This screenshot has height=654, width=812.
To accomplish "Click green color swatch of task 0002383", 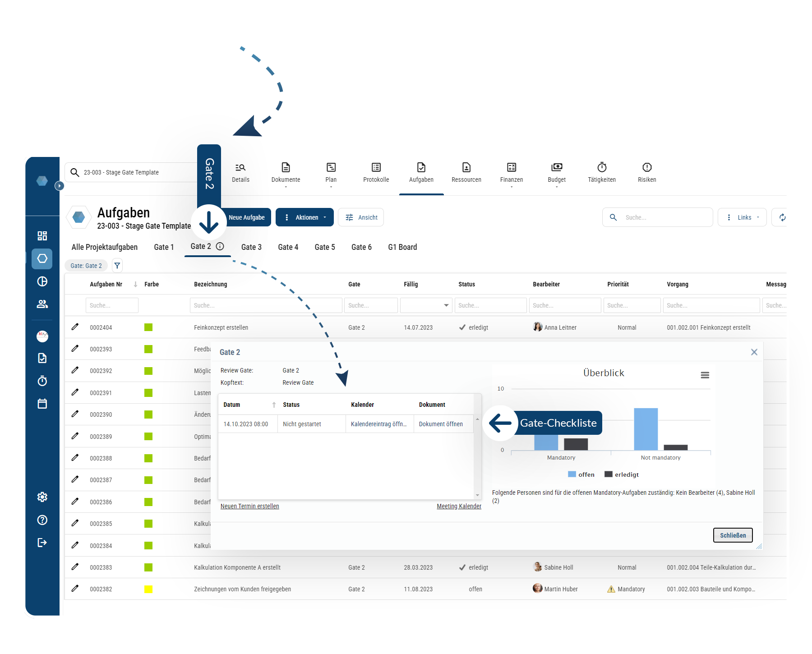I will pos(148,567).
